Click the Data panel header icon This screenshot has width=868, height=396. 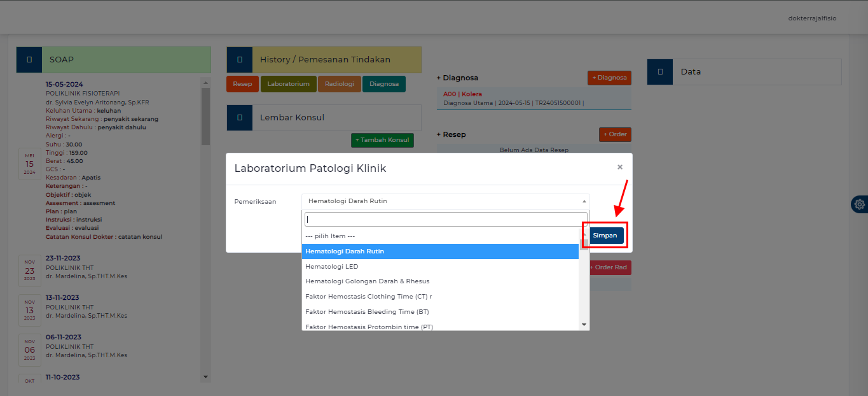(660, 72)
